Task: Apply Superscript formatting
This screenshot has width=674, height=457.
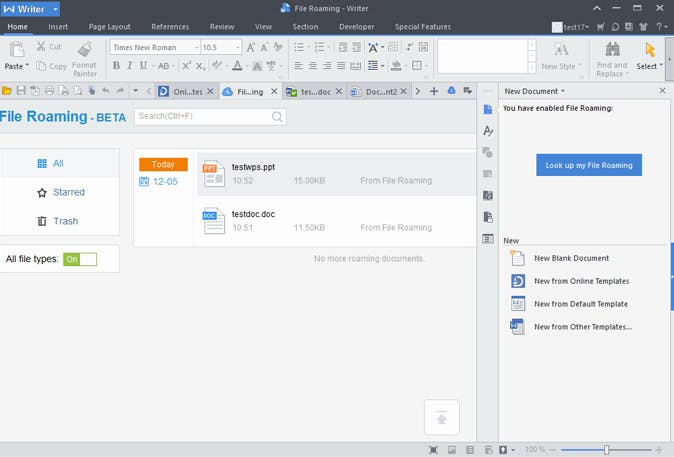Action: [x=186, y=66]
